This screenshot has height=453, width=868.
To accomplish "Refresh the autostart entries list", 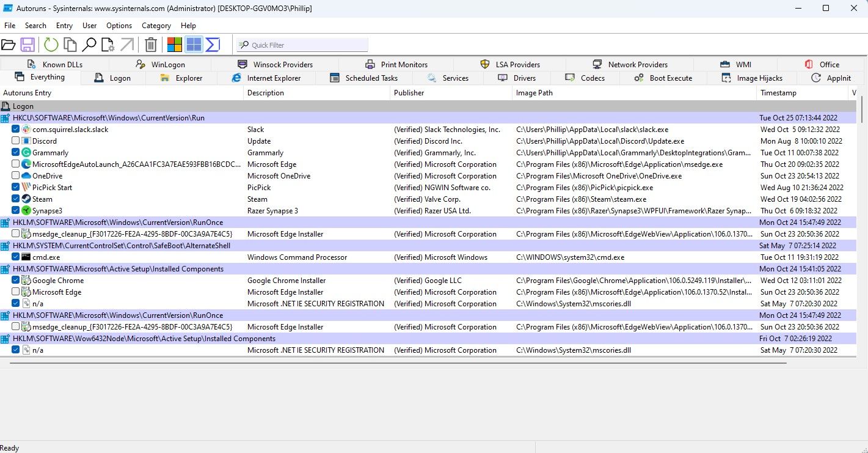I will tap(51, 44).
